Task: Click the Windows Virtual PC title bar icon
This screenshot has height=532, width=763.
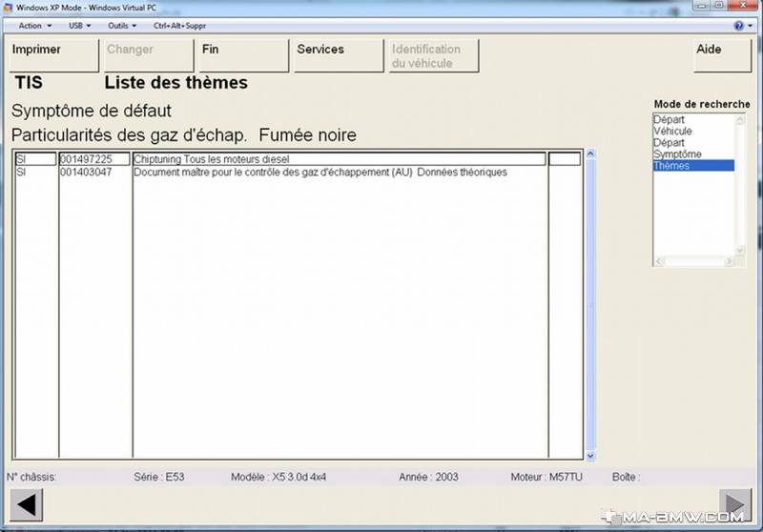Action: (x=8, y=8)
